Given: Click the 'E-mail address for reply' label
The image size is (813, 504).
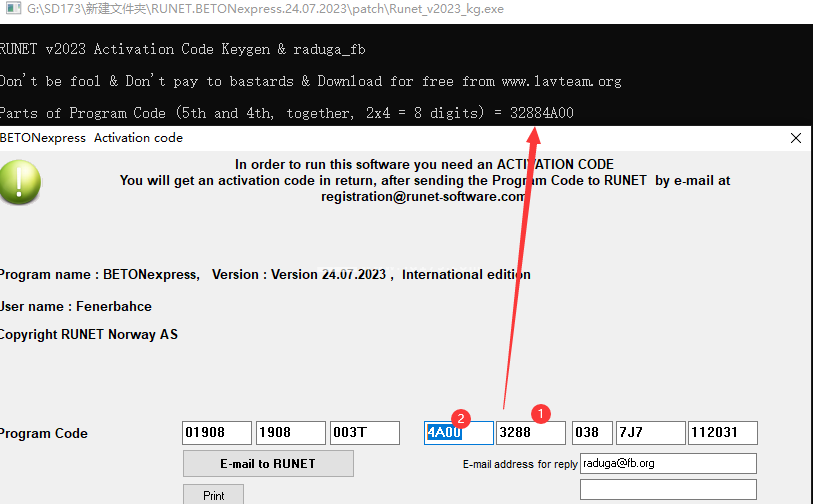Looking at the screenshot, I should coord(520,464).
